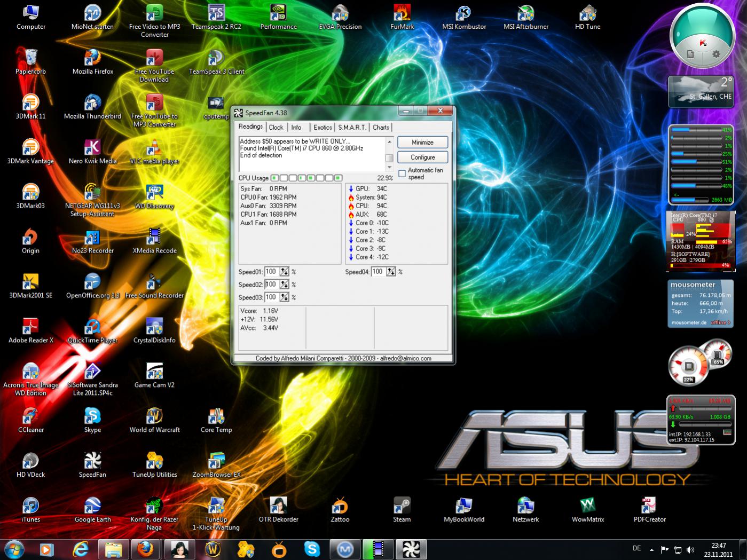Adjust the Speed01 spinner arrows

[285, 272]
